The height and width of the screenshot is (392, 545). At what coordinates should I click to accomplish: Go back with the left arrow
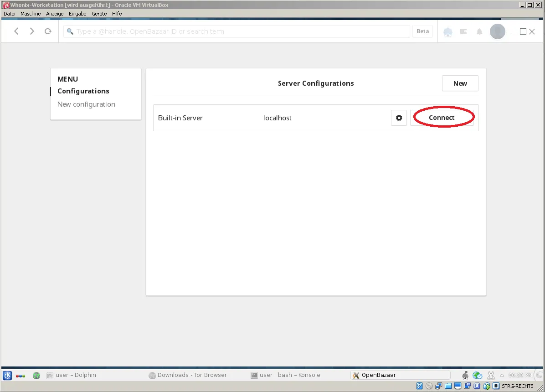16,31
